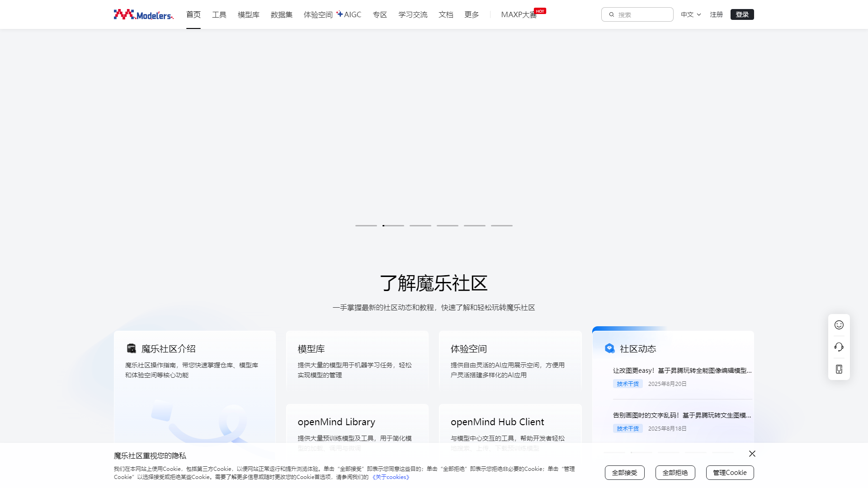Select the 数据集 menu item
This screenshot has width=868, height=488.
(x=281, y=14)
